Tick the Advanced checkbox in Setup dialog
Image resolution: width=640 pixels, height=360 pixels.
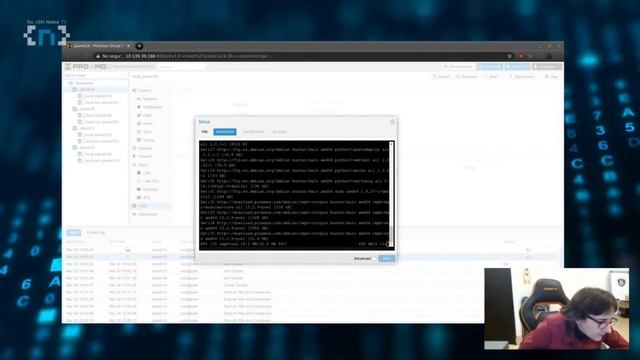click(374, 259)
